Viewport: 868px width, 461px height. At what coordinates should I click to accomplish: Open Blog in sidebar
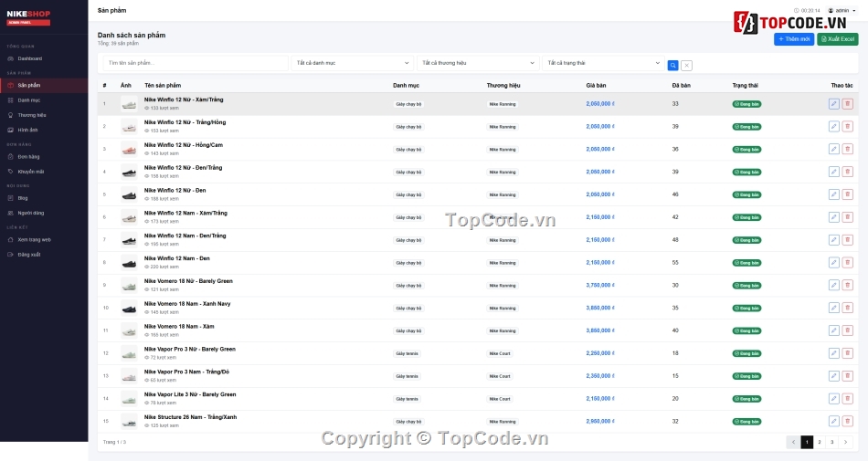(44, 198)
